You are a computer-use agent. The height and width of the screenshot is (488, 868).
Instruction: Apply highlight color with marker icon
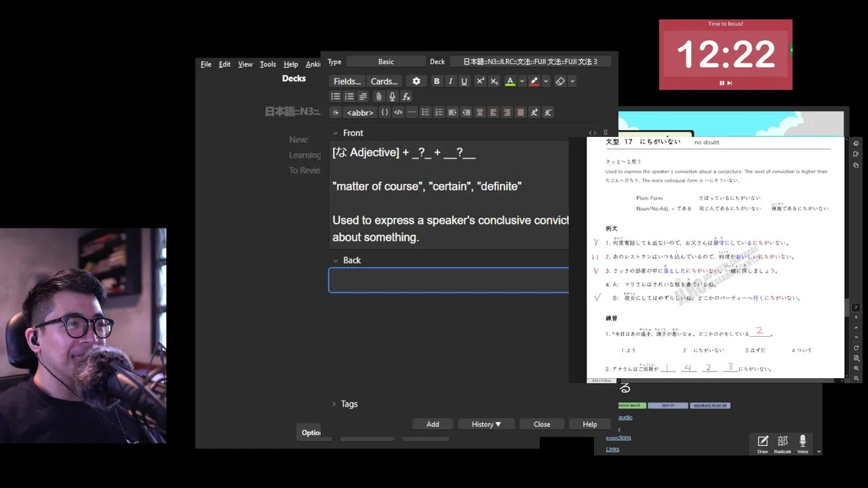click(534, 81)
